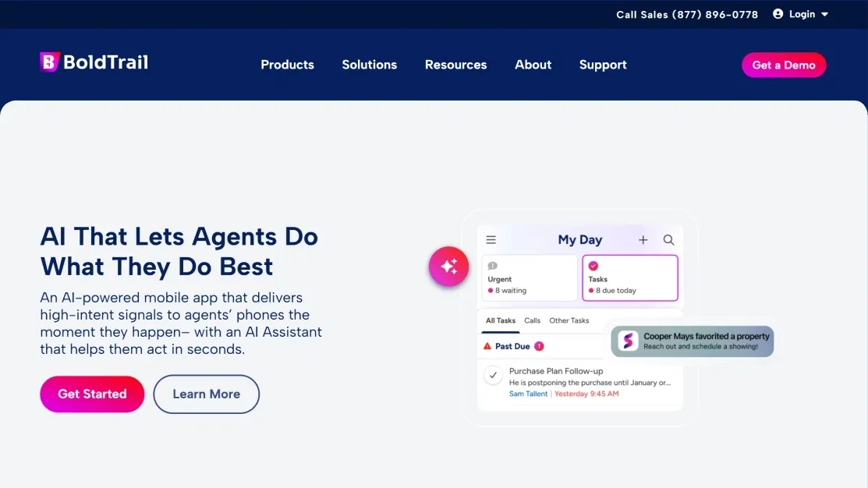Screen dimensions: 868x488
Task: Click the plus icon in My Day
Action: (x=643, y=239)
